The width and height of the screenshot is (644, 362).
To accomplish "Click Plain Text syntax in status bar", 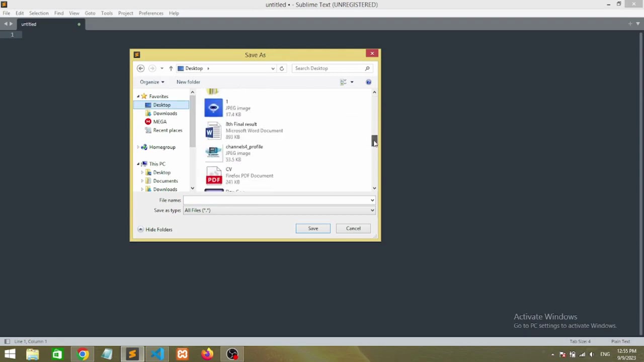I will (x=620, y=341).
